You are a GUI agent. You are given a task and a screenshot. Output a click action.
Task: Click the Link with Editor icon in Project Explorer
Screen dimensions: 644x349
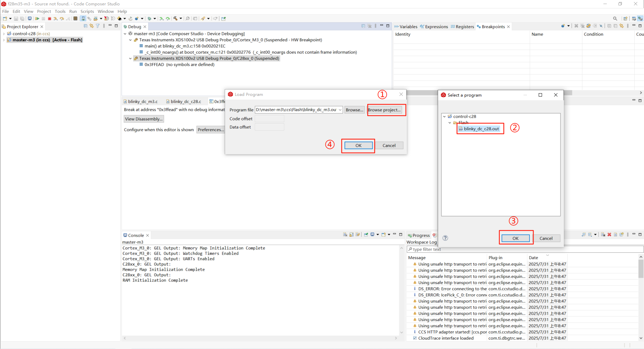[91, 26]
